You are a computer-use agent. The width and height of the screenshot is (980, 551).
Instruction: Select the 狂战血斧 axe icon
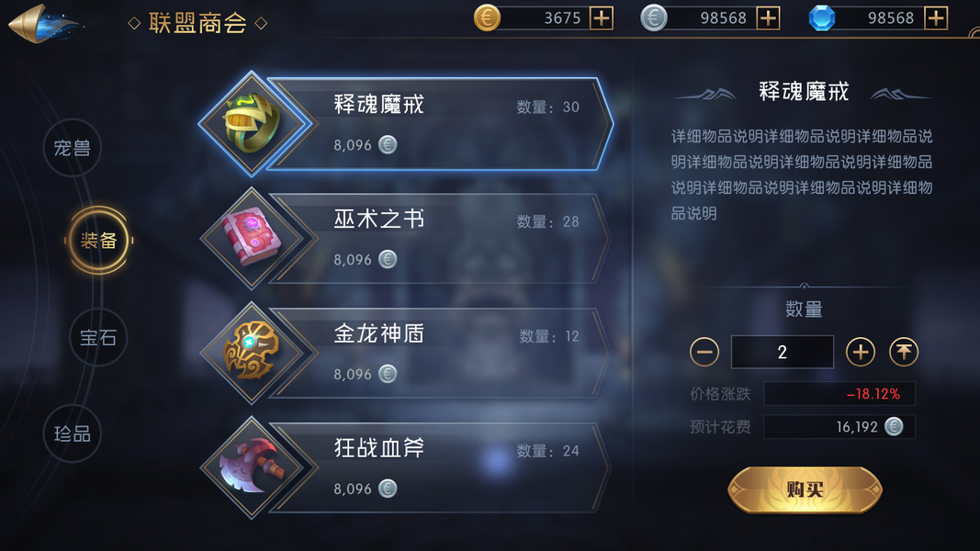tap(252, 467)
